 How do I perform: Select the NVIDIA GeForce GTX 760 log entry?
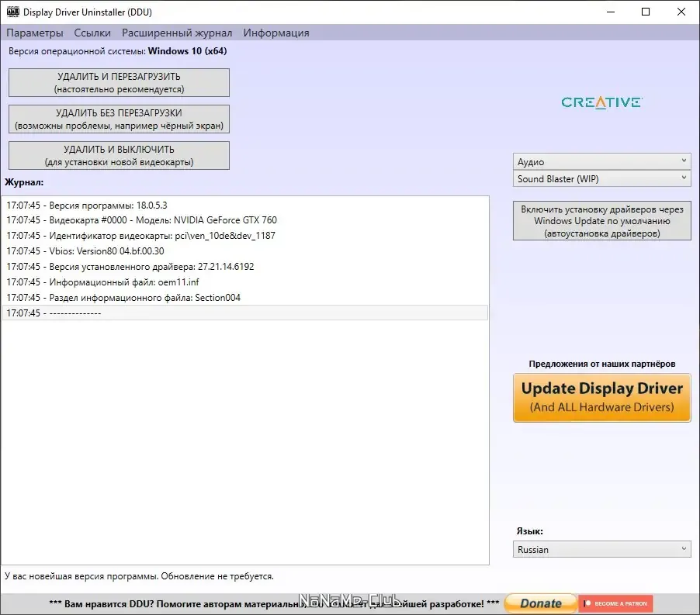coord(244,220)
